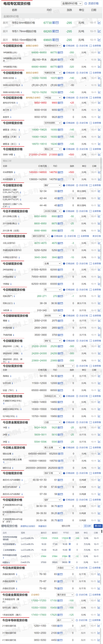Open 200系不锈钢 dropdown
The height and width of the screenshot is (644, 103).
point(53,211)
